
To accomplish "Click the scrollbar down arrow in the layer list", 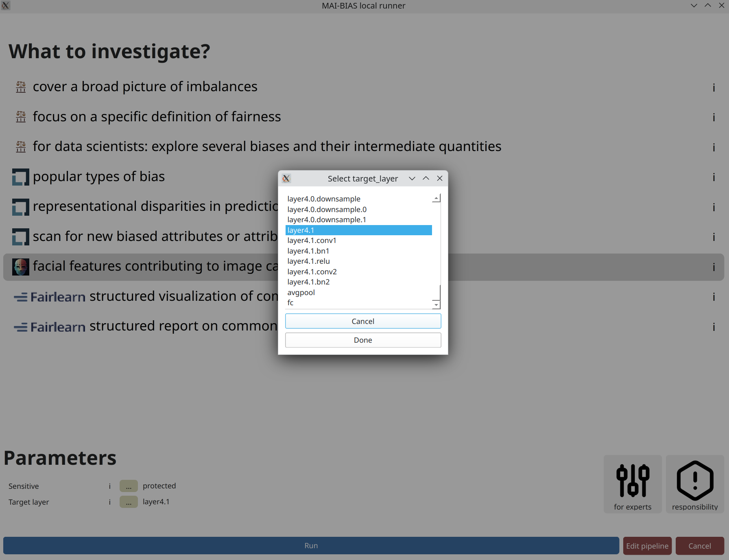I will 436,304.
